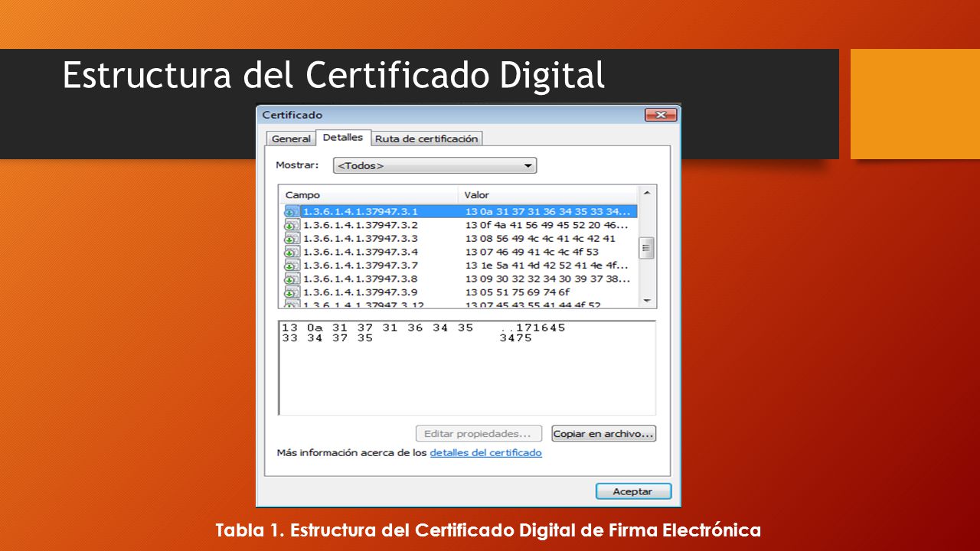This screenshot has width=980, height=551.
Task: Open the Mostrar <Todos> dropdown
Action: coord(435,165)
